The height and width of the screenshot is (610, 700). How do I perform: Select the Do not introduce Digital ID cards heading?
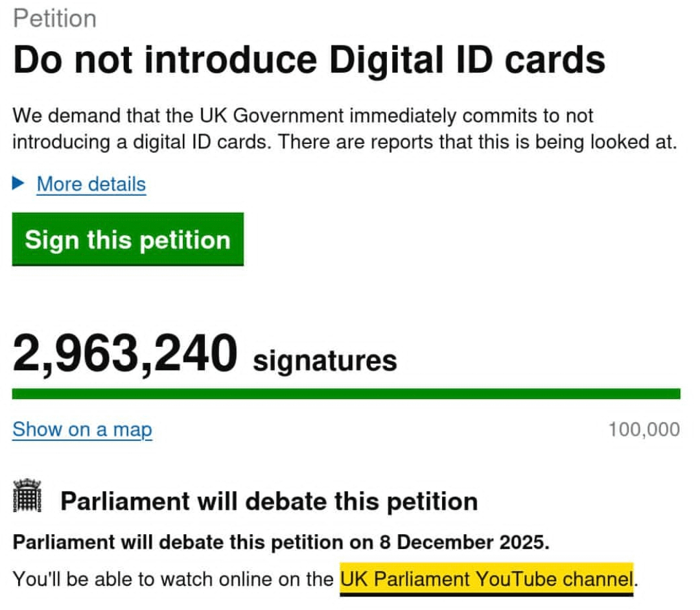click(x=309, y=60)
